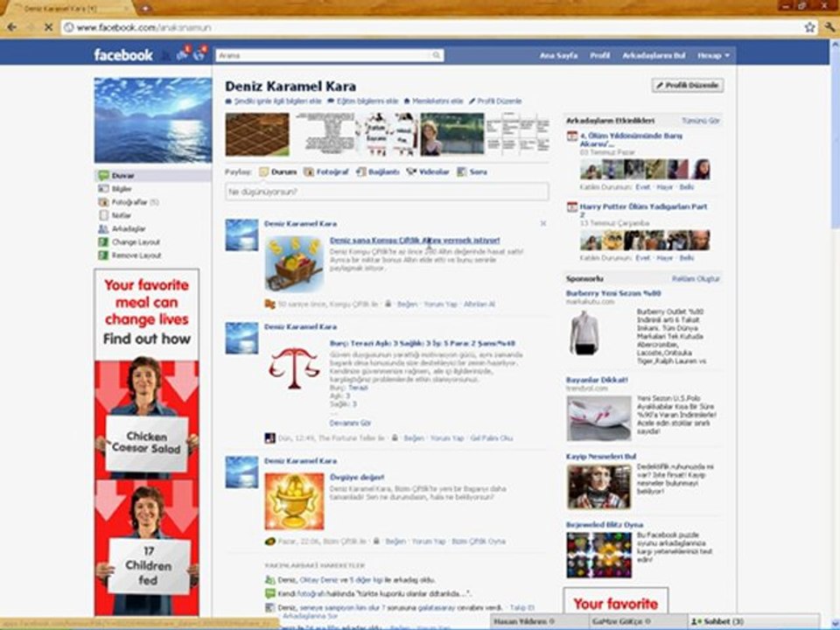Click the calendar icon of Barış Akarsu event
Screen dimensions: 840x630
click(x=572, y=136)
